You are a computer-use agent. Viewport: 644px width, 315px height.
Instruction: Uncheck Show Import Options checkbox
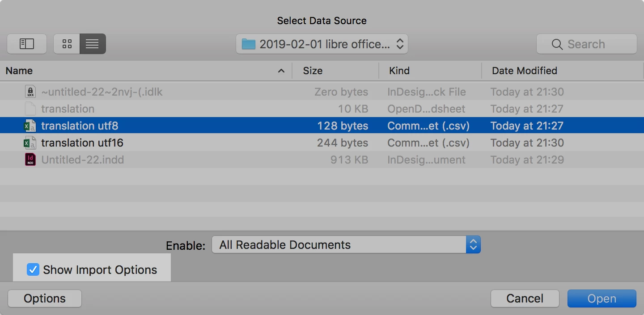click(x=33, y=270)
